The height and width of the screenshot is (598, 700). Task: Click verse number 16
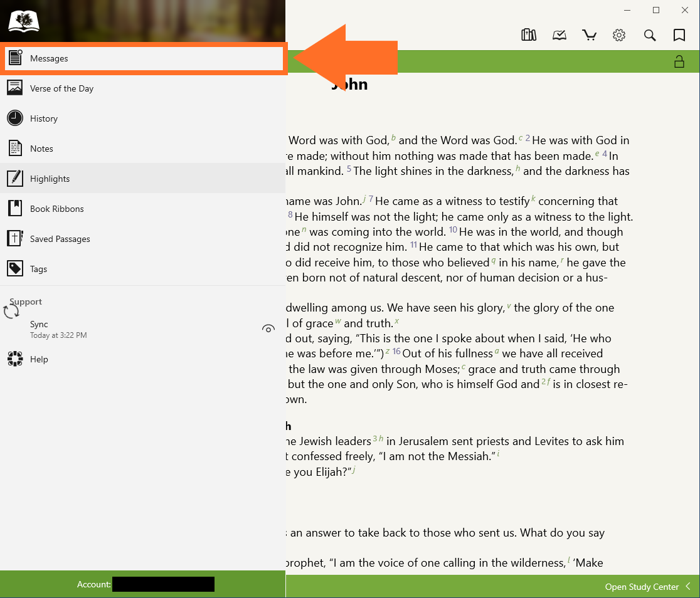396,351
